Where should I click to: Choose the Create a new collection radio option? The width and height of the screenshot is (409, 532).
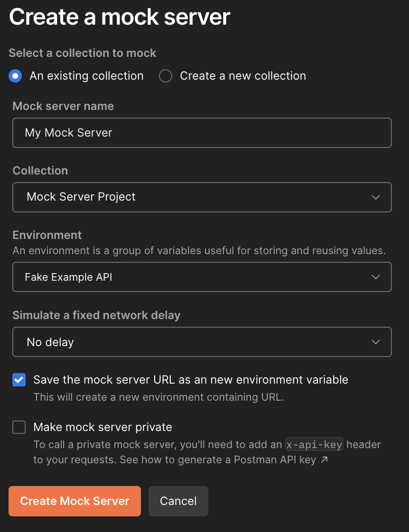click(x=166, y=76)
